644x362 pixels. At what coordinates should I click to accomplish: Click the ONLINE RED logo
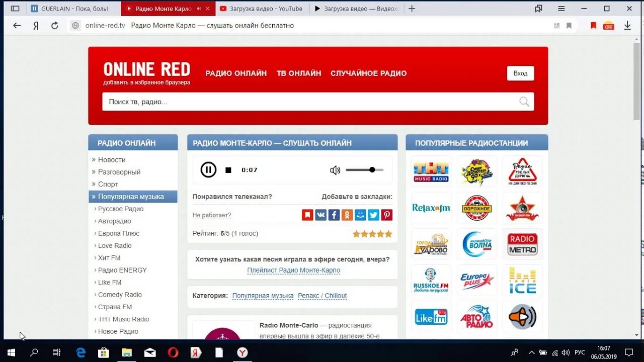pyautogui.click(x=147, y=69)
